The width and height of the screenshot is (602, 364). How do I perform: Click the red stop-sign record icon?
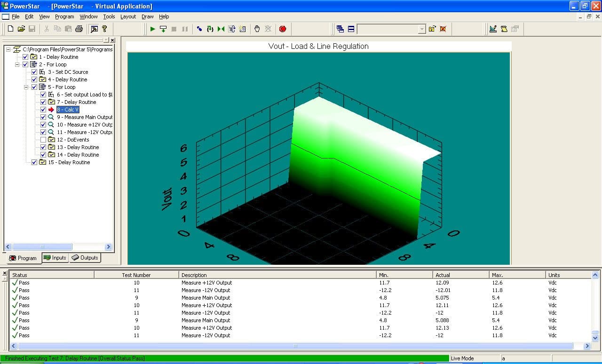(283, 29)
